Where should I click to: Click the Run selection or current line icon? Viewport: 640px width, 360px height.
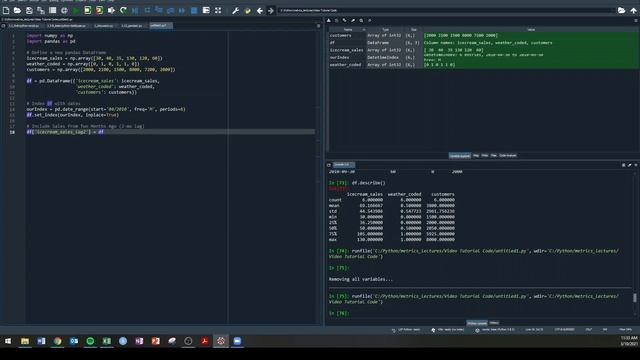click(111, 10)
